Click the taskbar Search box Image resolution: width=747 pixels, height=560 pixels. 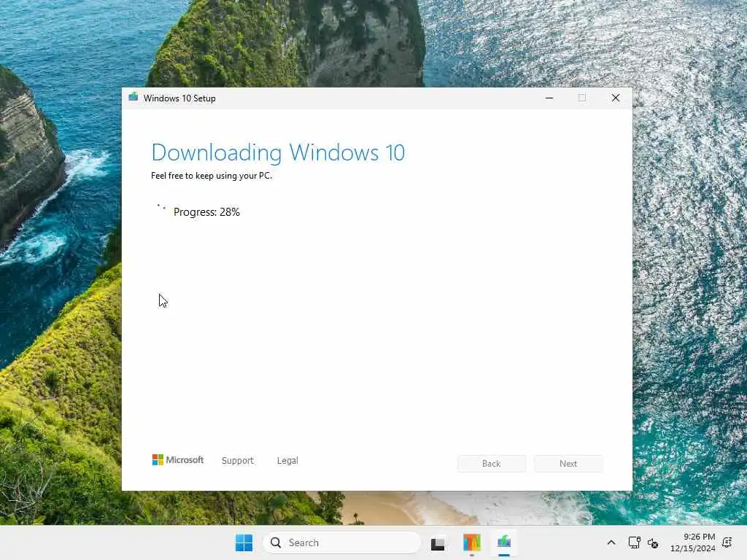click(x=342, y=542)
